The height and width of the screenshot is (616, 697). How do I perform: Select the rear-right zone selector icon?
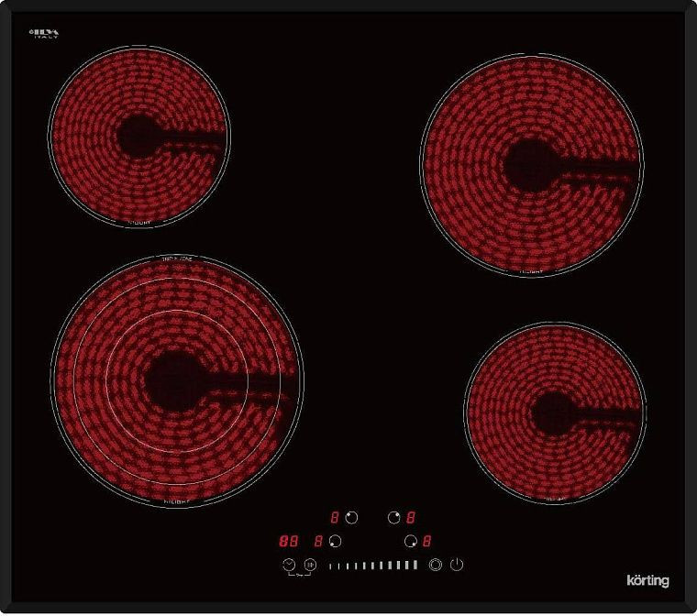coord(394,517)
